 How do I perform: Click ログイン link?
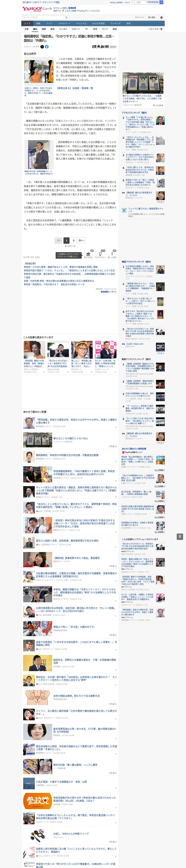57,11
